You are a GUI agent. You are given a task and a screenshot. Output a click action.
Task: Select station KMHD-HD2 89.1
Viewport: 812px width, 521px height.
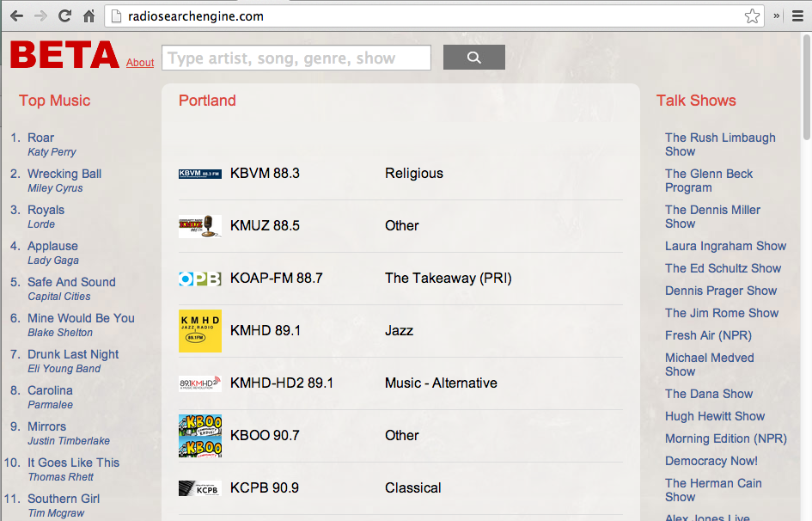pos(282,383)
